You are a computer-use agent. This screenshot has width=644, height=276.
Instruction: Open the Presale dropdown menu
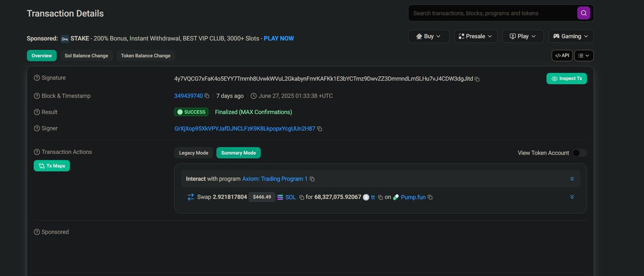[x=476, y=36]
